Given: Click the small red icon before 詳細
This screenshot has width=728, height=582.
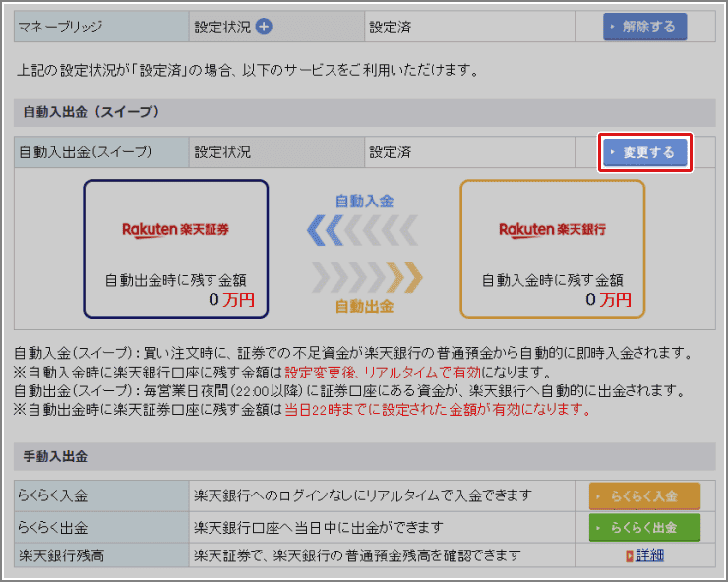Looking at the screenshot, I should click(630, 556).
